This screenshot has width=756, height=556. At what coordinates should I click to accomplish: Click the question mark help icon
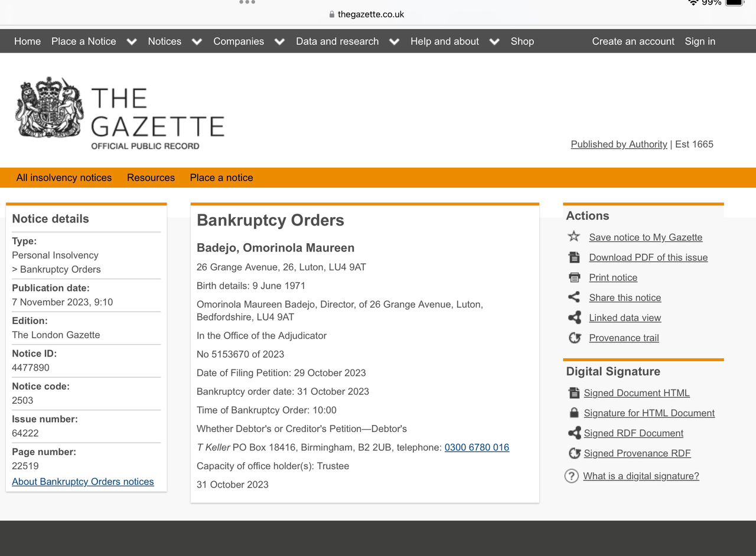click(571, 476)
